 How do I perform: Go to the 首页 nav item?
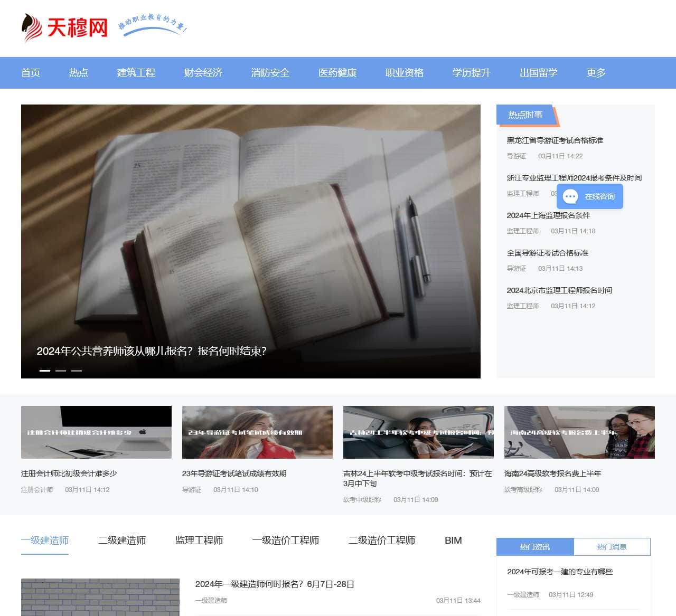tap(31, 73)
